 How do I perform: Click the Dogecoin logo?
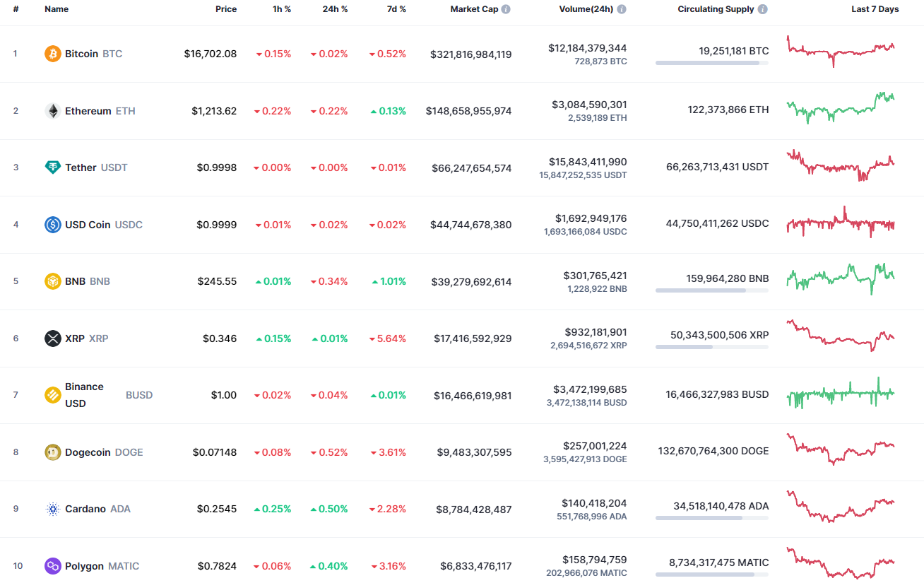[53, 452]
